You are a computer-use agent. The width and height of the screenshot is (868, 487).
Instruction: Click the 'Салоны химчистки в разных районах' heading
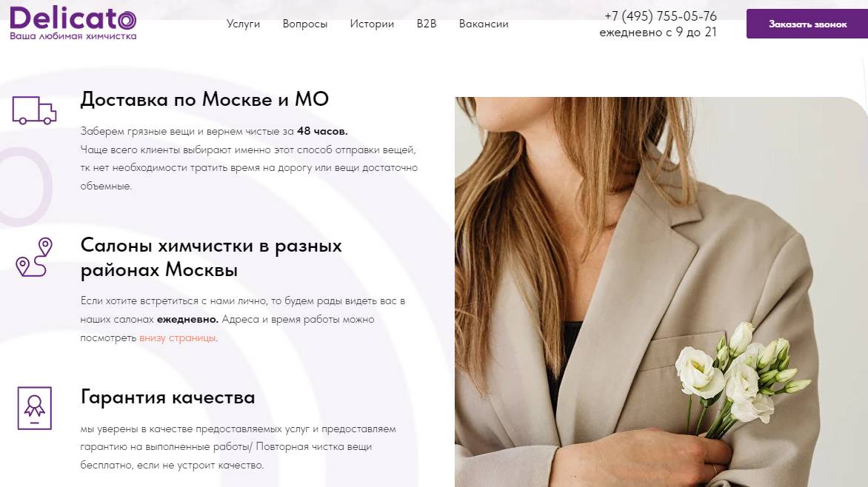pos(211,258)
